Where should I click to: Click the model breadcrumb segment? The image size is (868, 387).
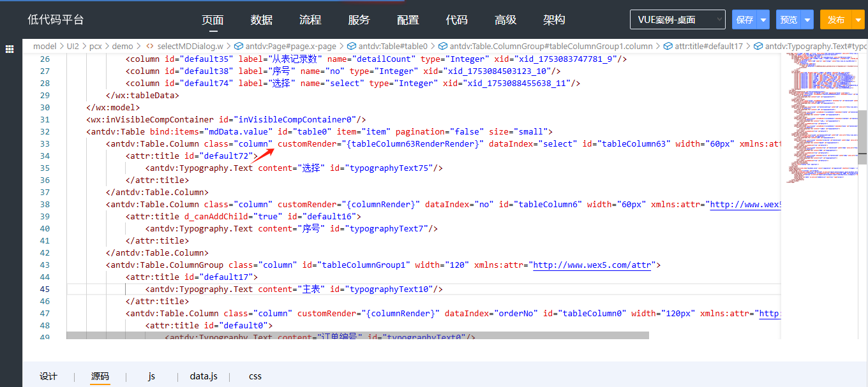(x=45, y=46)
